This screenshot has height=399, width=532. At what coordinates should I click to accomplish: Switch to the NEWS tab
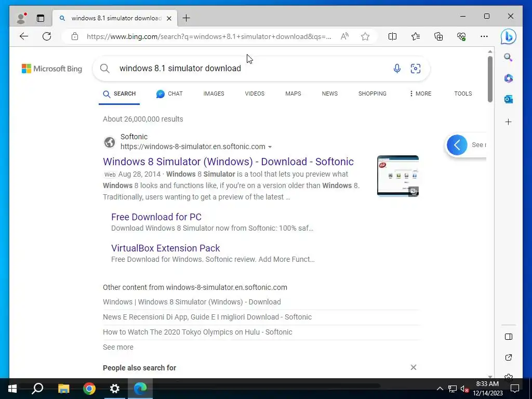[x=330, y=94]
